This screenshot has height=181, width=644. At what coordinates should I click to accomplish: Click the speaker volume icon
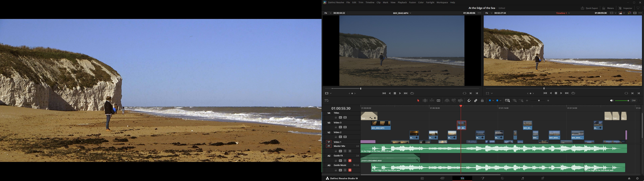pos(612,101)
